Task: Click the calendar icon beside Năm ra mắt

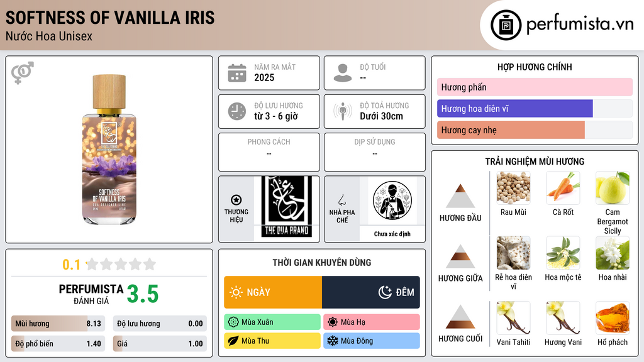Action: 237,73
